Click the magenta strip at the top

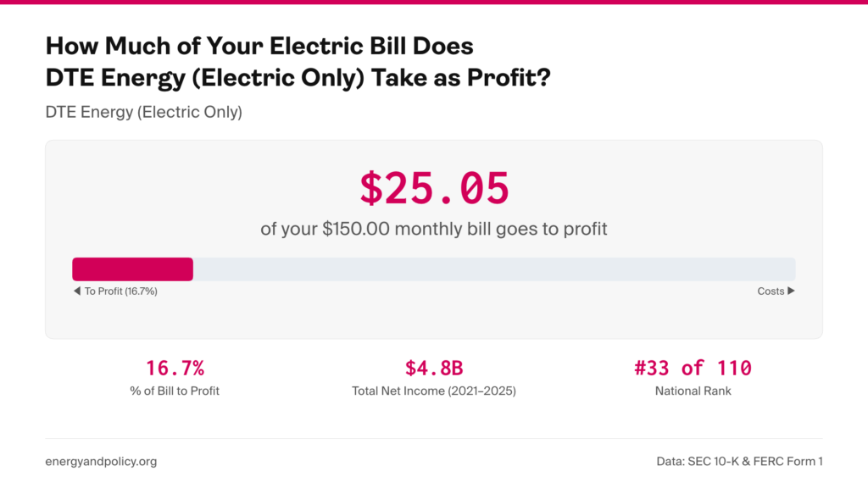point(434,2)
